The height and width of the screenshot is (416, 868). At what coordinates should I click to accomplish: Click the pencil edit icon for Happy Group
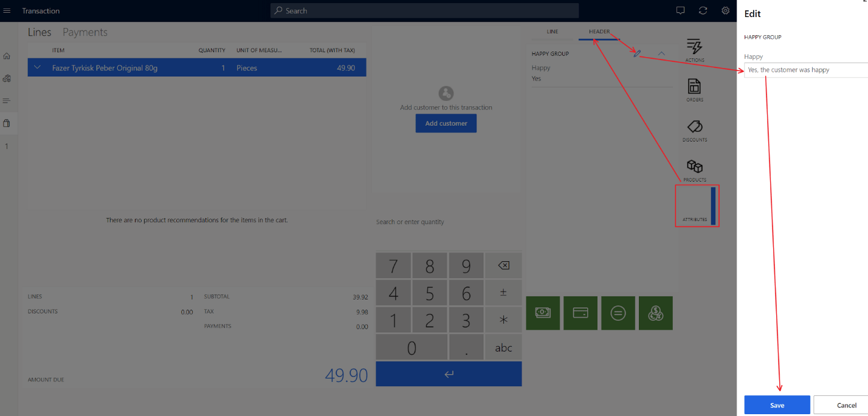click(x=637, y=54)
